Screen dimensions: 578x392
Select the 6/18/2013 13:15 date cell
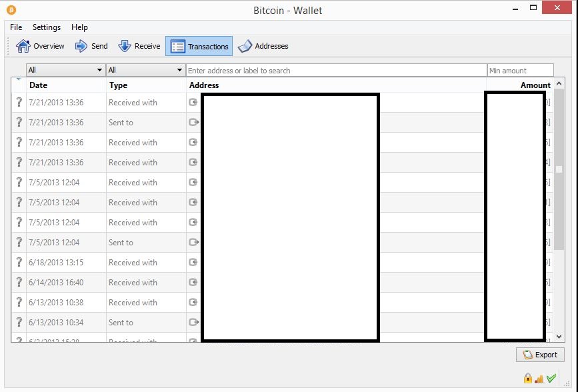(66, 262)
